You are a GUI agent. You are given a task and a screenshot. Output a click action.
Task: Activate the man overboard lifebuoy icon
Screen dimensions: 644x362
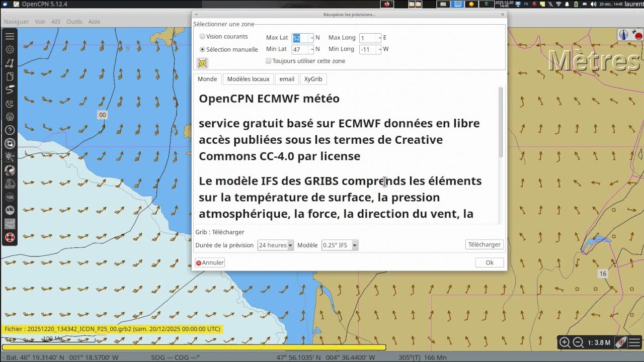10,237
